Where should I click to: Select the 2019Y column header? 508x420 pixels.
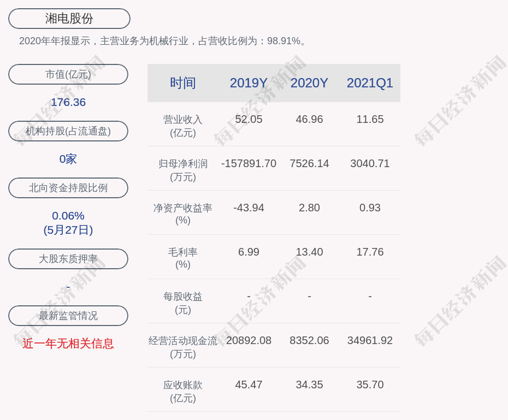(249, 83)
